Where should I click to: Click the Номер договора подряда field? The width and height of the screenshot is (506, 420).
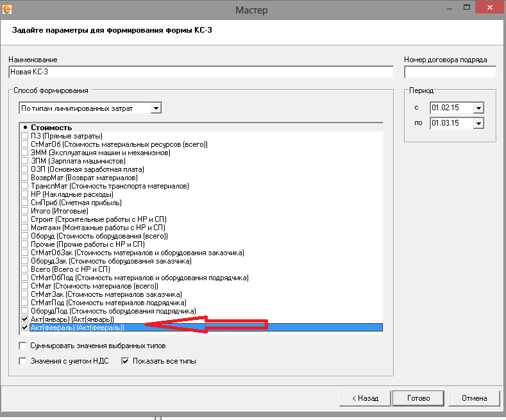click(450, 72)
